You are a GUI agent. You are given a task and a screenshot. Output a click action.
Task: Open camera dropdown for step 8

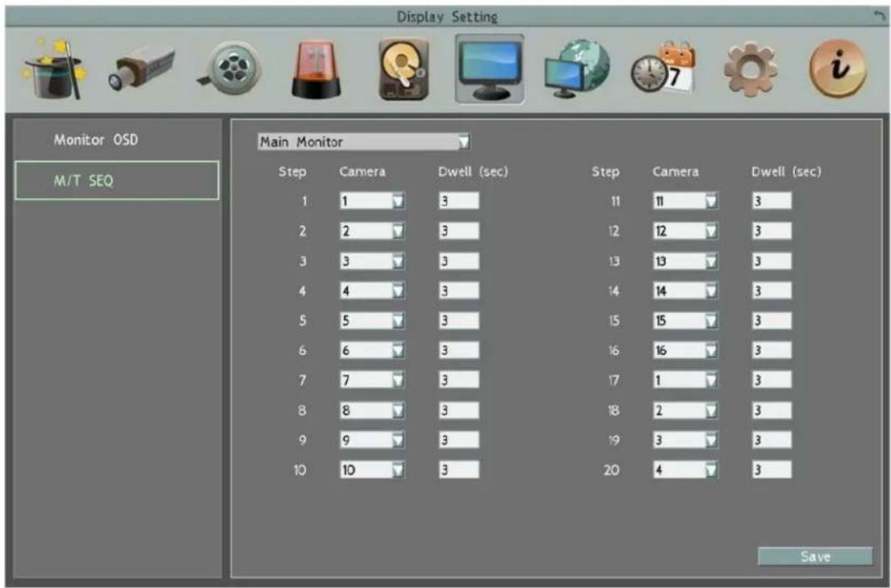pos(372,410)
